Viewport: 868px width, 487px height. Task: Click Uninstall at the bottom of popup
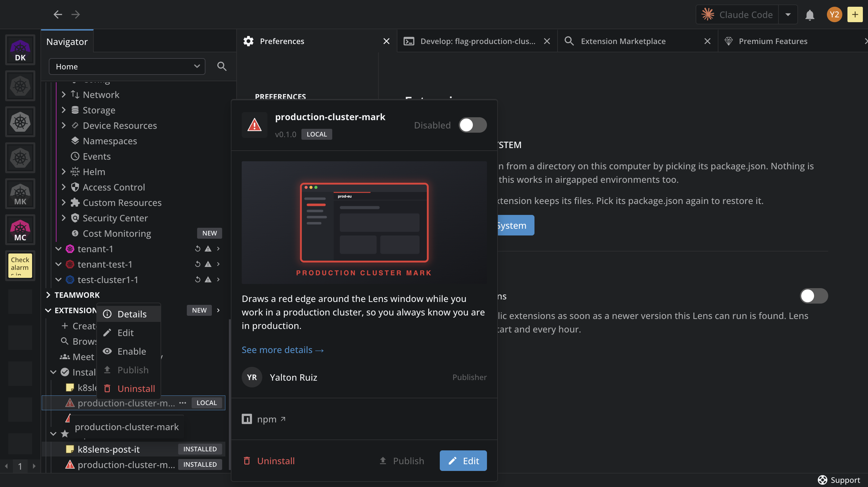pyautogui.click(x=269, y=461)
